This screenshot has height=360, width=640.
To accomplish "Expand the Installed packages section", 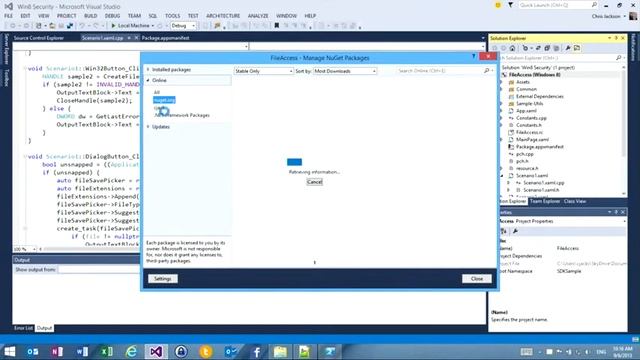I will click(x=148, y=70).
